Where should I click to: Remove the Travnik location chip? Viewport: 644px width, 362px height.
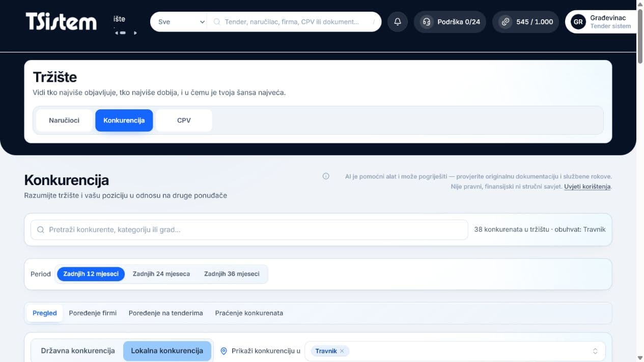[x=342, y=351]
